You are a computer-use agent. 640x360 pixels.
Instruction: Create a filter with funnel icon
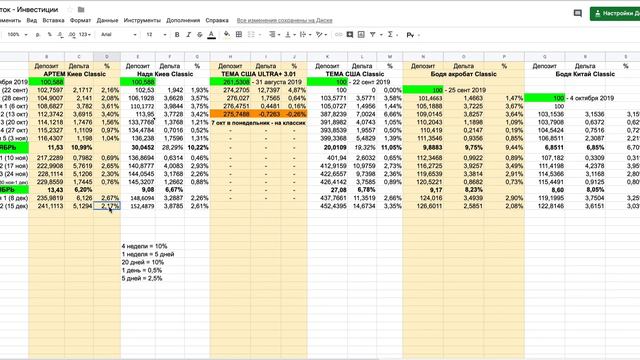point(373,35)
